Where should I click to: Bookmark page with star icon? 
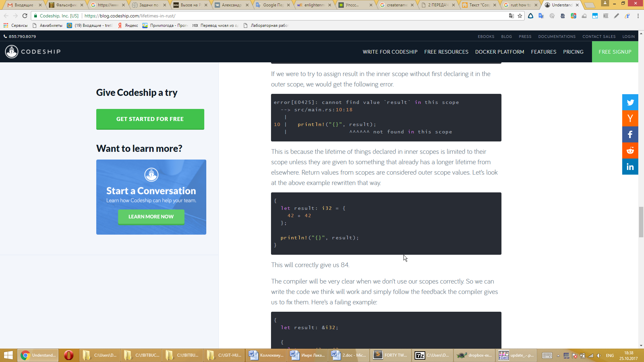click(x=520, y=16)
